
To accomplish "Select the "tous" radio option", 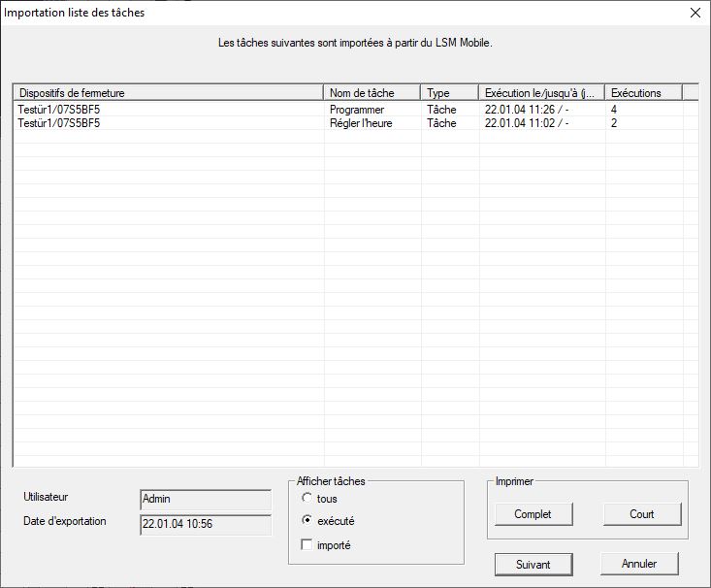I will 307,499.
